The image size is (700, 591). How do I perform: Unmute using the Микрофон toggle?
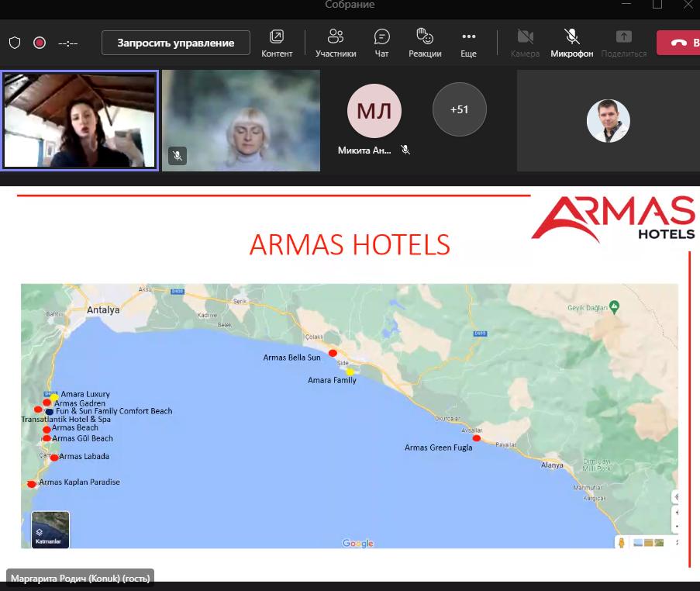(x=572, y=43)
